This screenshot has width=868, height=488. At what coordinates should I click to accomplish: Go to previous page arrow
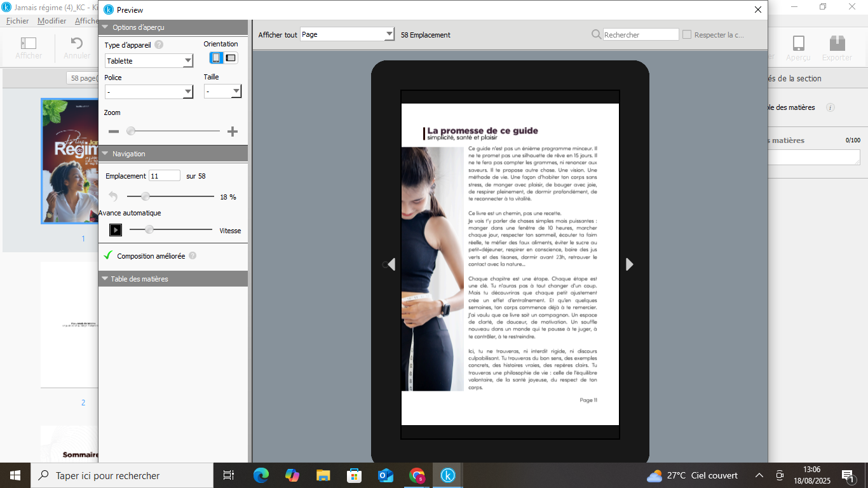pyautogui.click(x=391, y=264)
